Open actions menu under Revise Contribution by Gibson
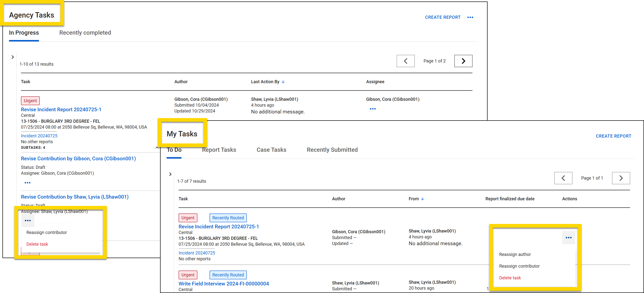This screenshot has height=293, width=644. pyautogui.click(x=28, y=182)
